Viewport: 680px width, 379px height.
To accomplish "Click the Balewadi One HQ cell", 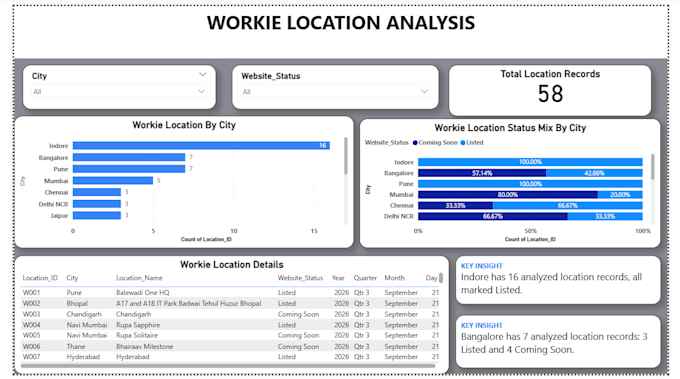I will click(x=143, y=293).
